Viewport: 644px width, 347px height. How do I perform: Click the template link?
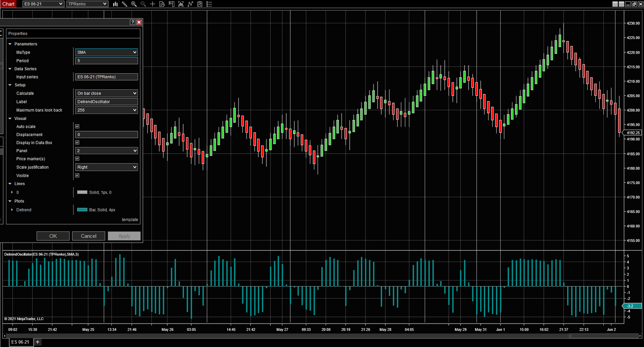[x=130, y=220]
